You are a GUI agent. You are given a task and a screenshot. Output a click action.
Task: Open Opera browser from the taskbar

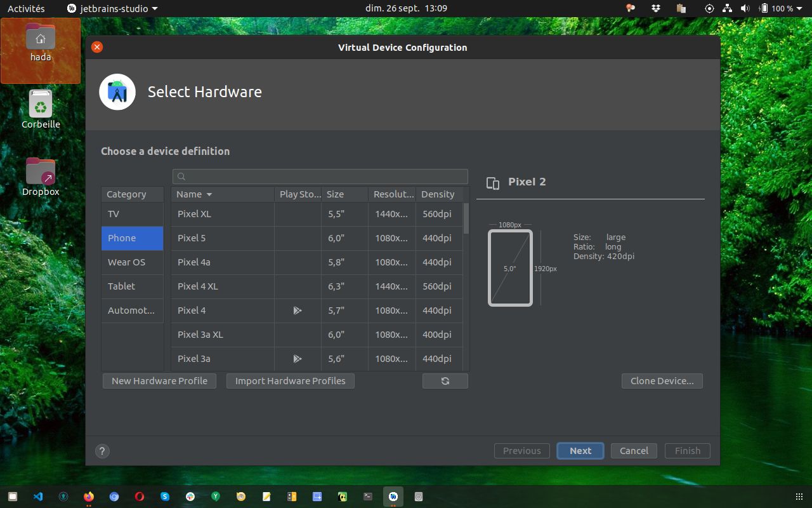coord(140,497)
